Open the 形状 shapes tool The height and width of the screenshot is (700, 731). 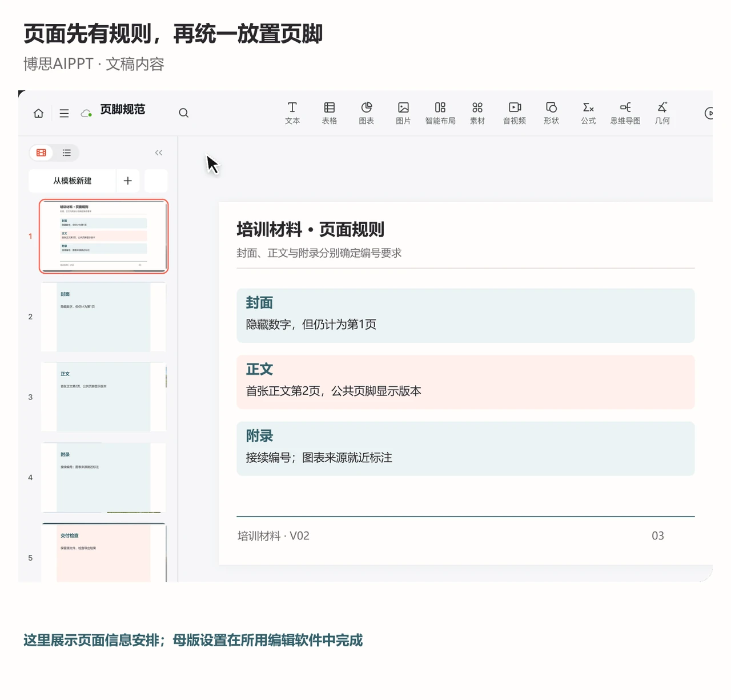point(551,113)
